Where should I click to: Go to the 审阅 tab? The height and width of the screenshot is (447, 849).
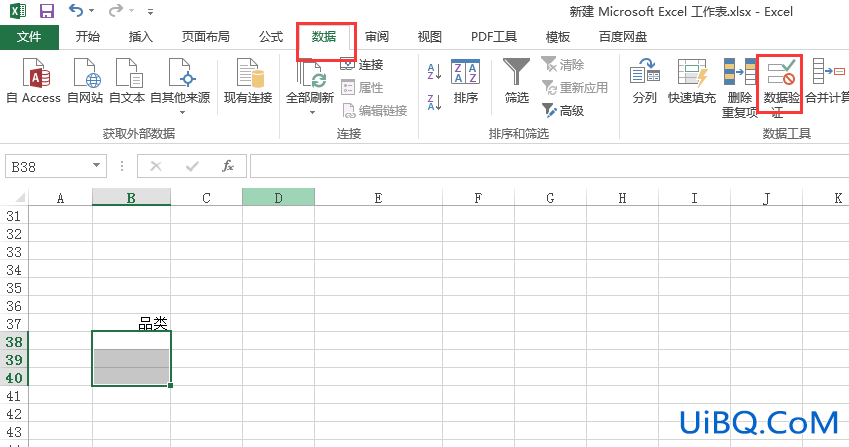[377, 37]
